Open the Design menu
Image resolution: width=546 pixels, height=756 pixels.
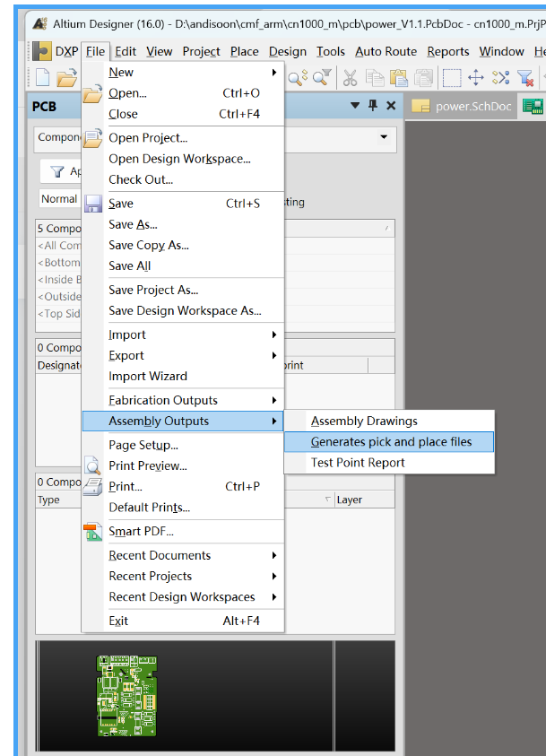[x=287, y=51]
